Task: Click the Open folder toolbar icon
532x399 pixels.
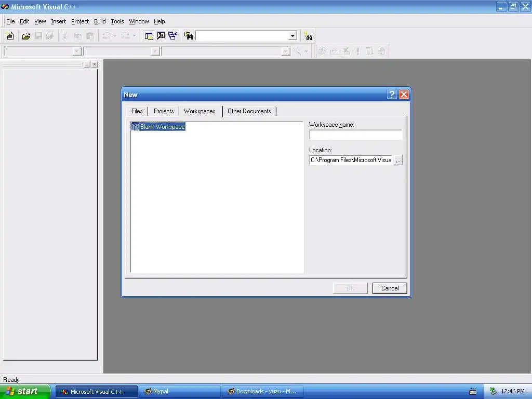Action: (26, 36)
